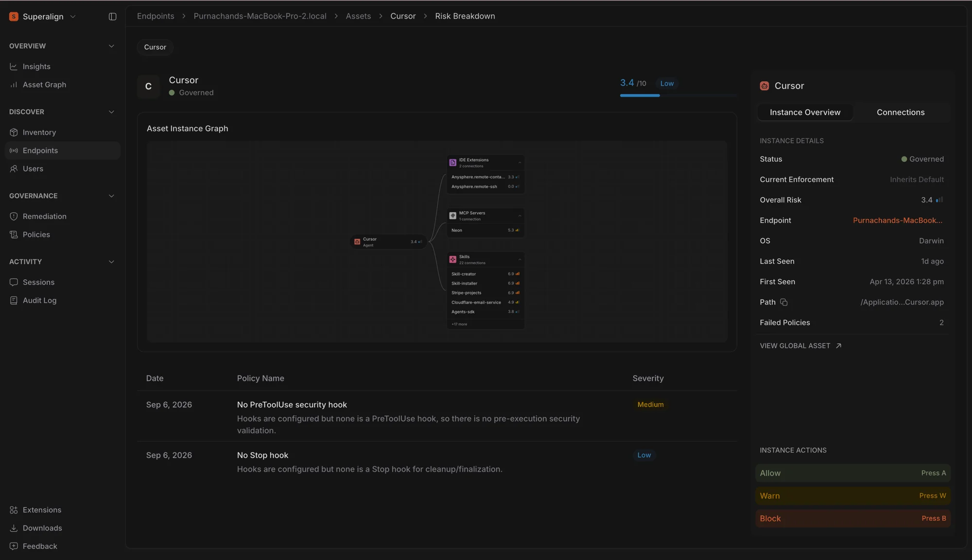Click the Block instance action

point(852,519)
